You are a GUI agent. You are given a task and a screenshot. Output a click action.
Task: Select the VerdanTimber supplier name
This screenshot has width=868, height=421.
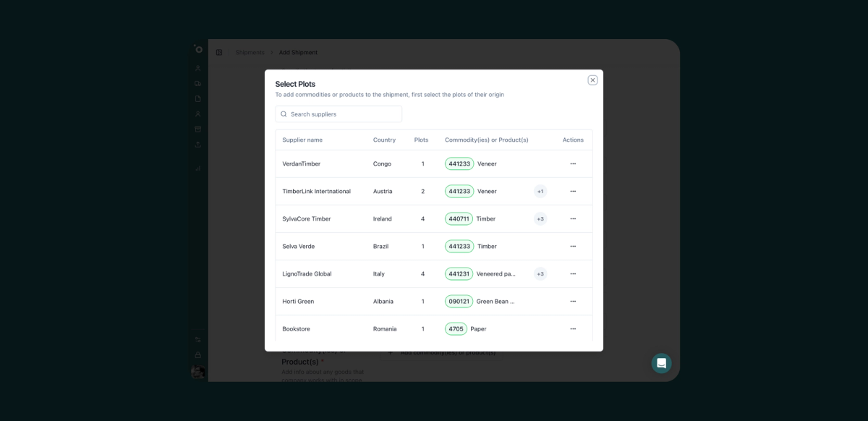point(301,163)
